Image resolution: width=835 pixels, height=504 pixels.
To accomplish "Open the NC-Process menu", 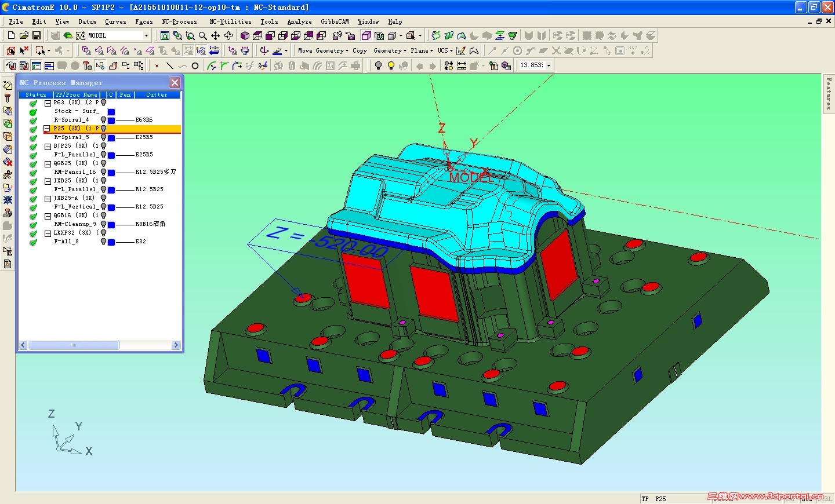I will point(179,21).
